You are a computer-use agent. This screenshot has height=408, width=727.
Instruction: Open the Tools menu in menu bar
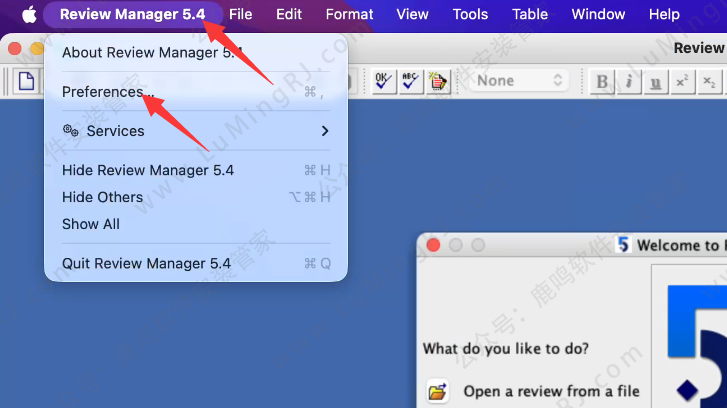[470, 15]
